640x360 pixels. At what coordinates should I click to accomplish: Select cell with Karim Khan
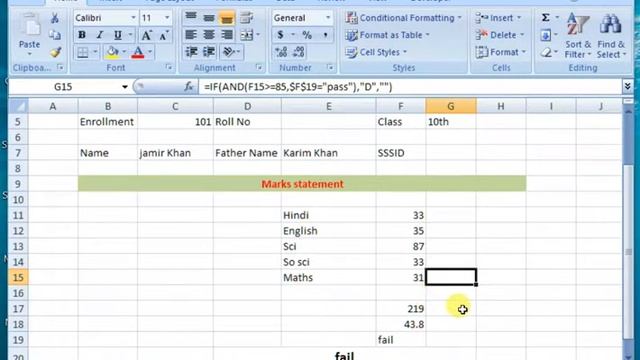329,153
